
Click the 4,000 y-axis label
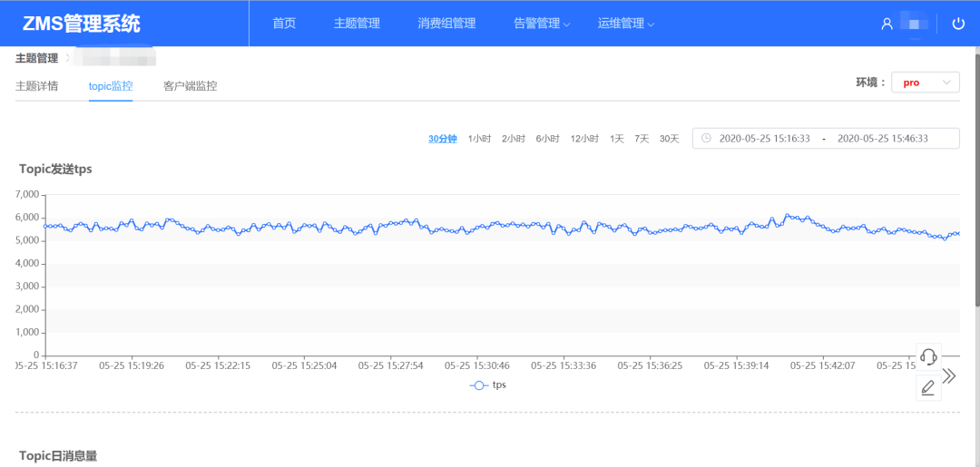click(27, 264)
